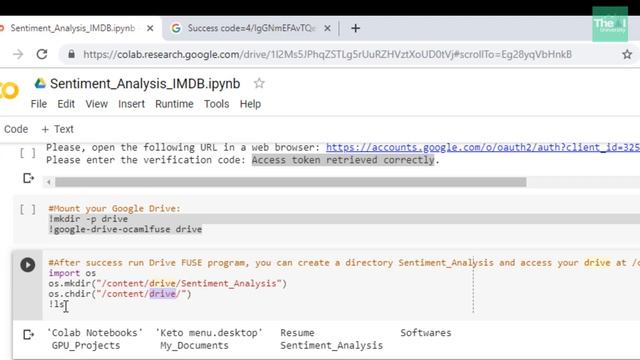Click the Google Drive icon beside the notebook title
Screen dimensions: 640x360
coord(40,83)
